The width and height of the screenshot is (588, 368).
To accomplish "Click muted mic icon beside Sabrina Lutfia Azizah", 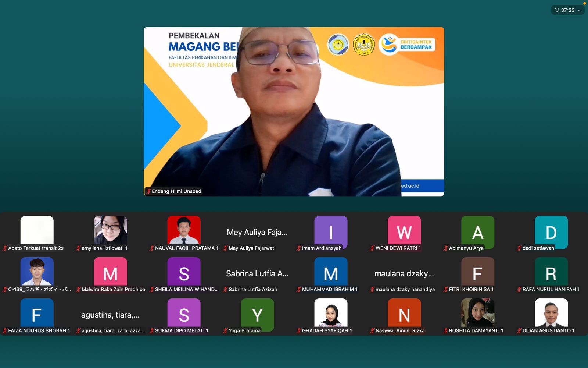I will pos(225,290).
